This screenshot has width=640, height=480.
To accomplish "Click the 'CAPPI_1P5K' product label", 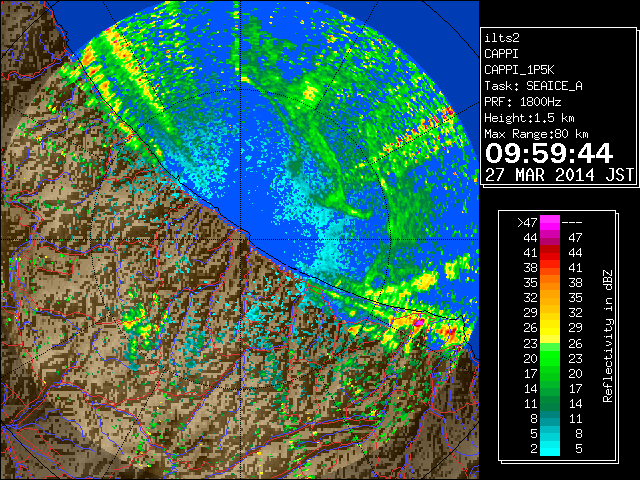I will coord(519,70).
